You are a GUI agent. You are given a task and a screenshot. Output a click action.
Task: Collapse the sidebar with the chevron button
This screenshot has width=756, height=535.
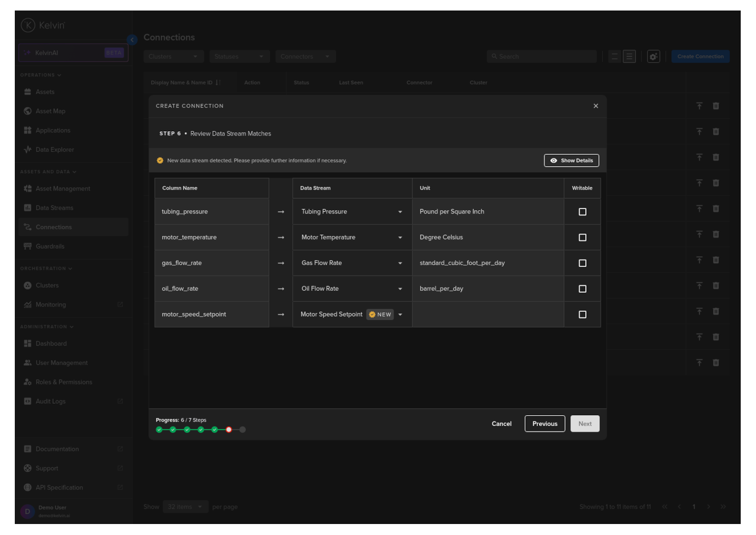click(132, 40)
